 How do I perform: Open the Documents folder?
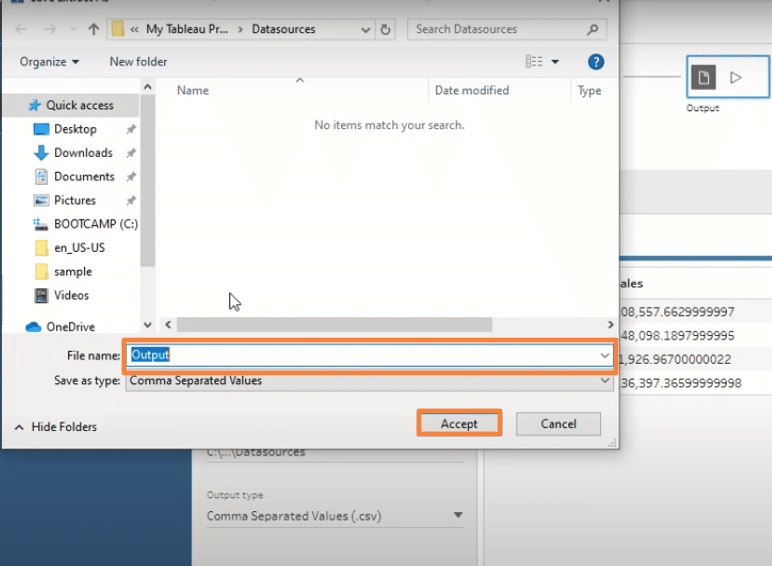click(84, 176)
